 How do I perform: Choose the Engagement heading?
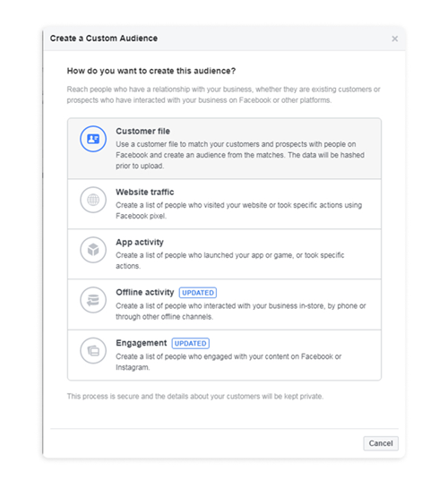coord(142,343)
